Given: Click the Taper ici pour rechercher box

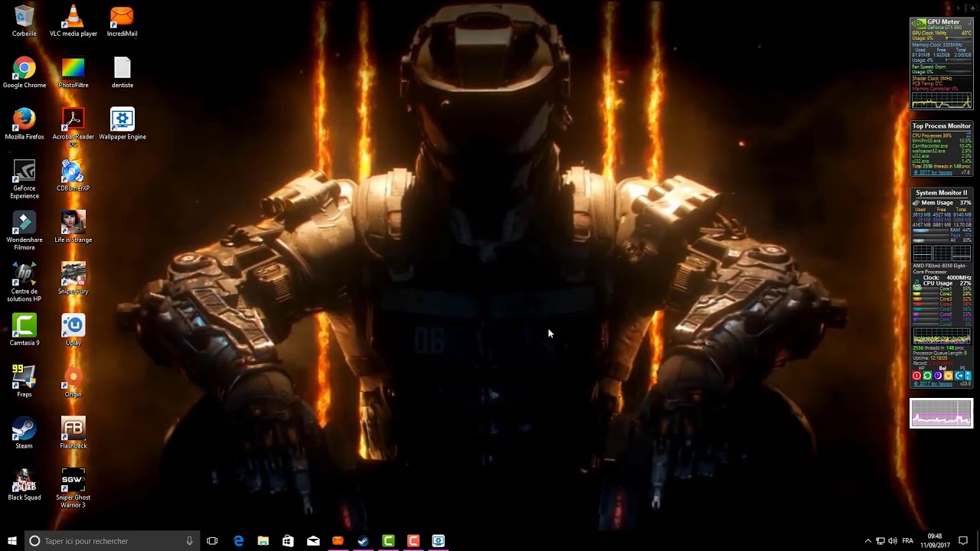Looking at the screenshot, I should tap(112, 541).
